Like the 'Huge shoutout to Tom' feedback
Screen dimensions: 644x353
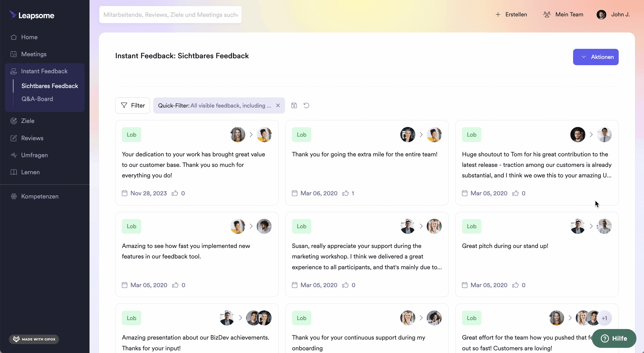(x=515, y=193)
